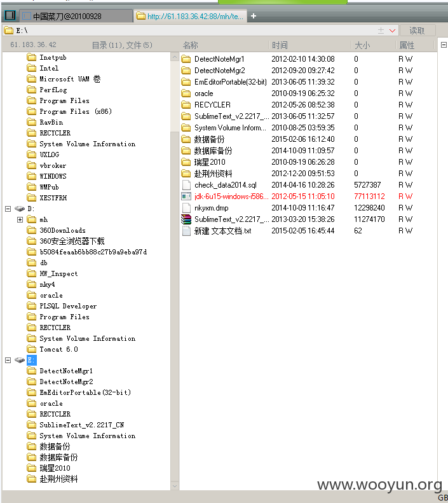Collapse the E: drive node

pos(8,361)
